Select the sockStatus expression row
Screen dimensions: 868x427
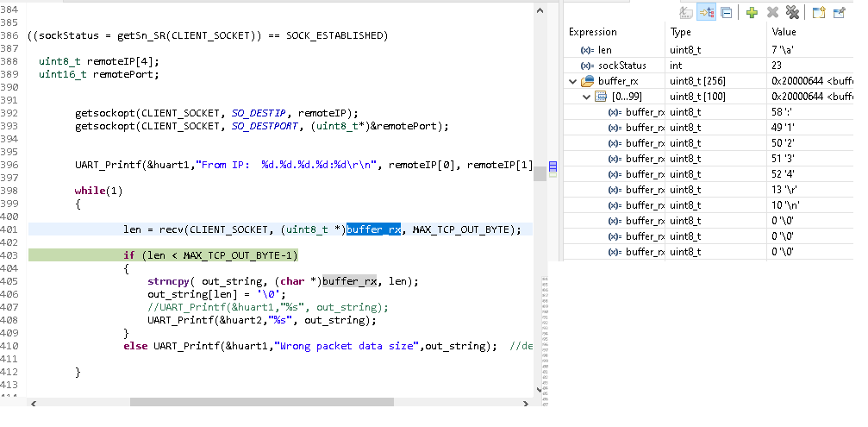click(709, 66)
